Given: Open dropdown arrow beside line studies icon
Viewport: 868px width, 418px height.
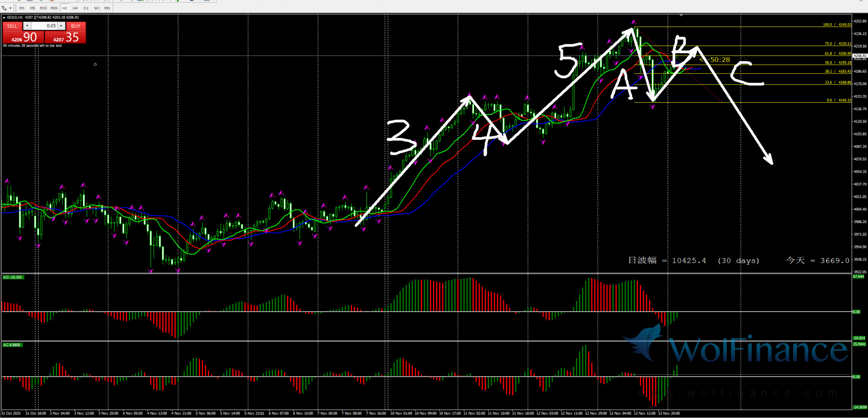Looking at the screenshot, I should (10, 8).
